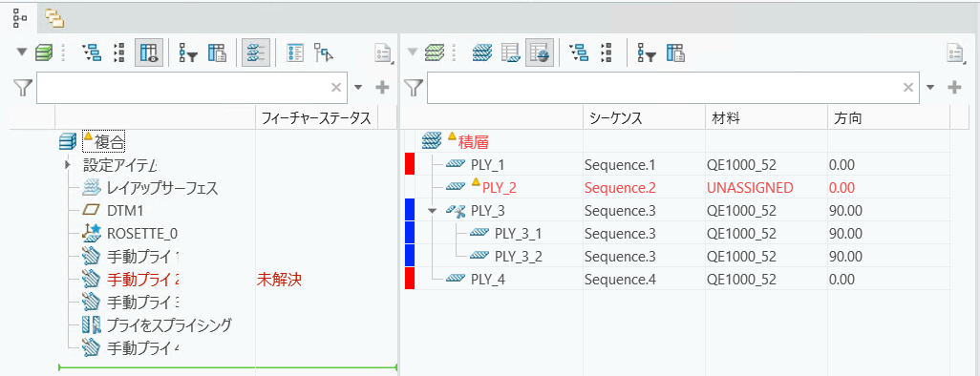Select the DTM1 datum plane icon

pos(92,211)
